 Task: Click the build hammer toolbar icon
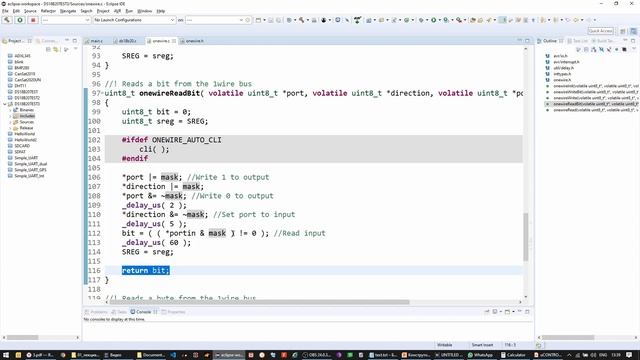302,20
